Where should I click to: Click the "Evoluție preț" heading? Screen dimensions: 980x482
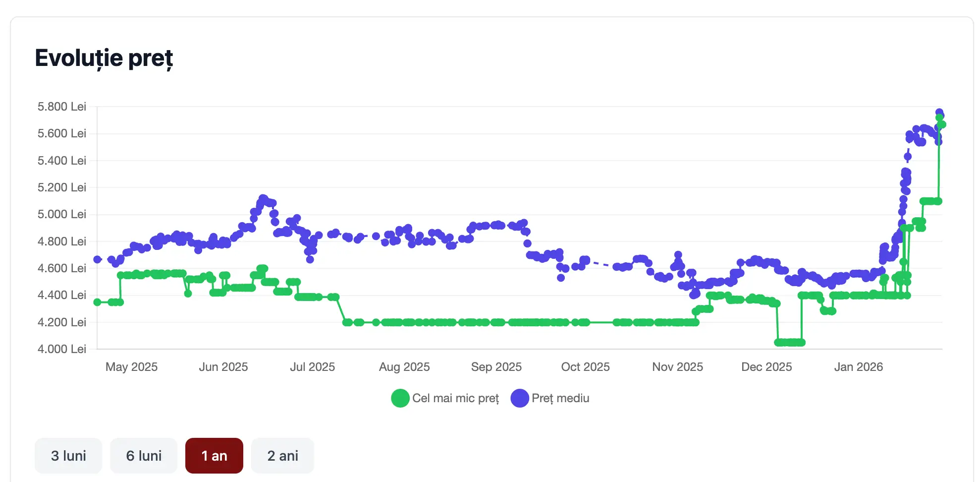point(104,58)
